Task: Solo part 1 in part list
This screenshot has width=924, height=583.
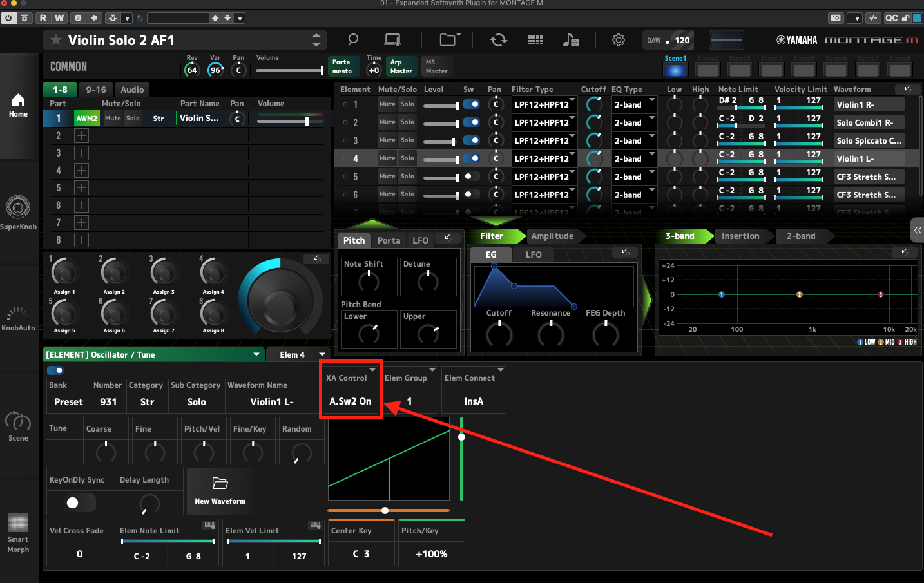Action: [x=133, y=119]
